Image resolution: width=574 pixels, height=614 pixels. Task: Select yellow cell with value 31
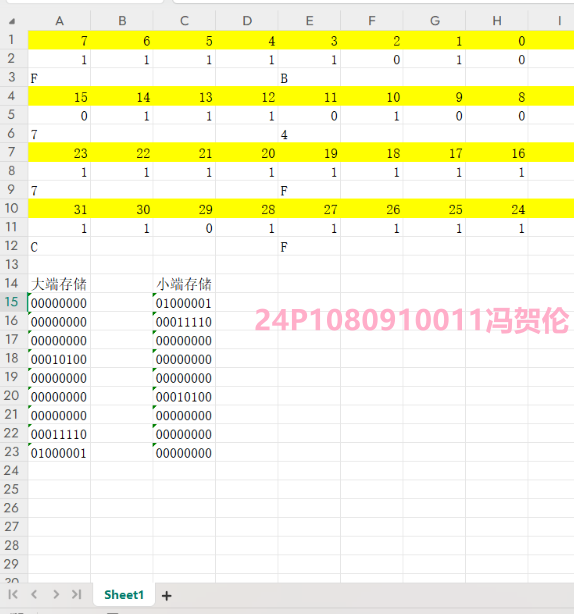[x=59, y=209]
